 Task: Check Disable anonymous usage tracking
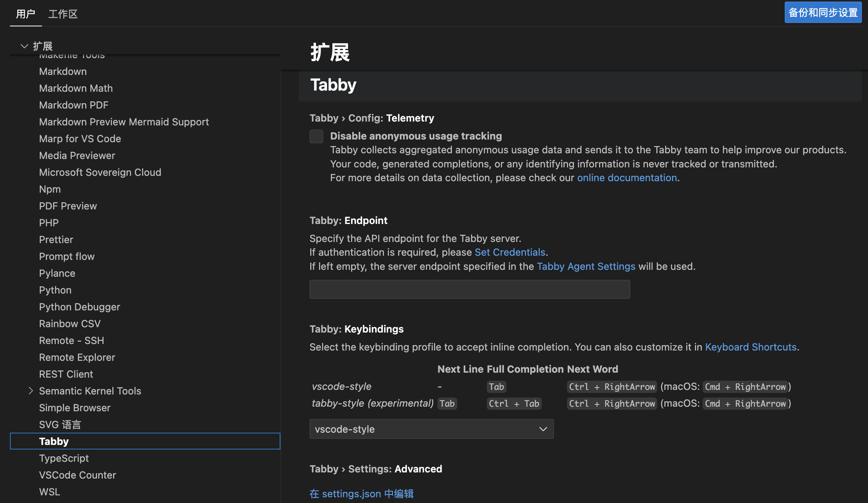tap(316, 136)
